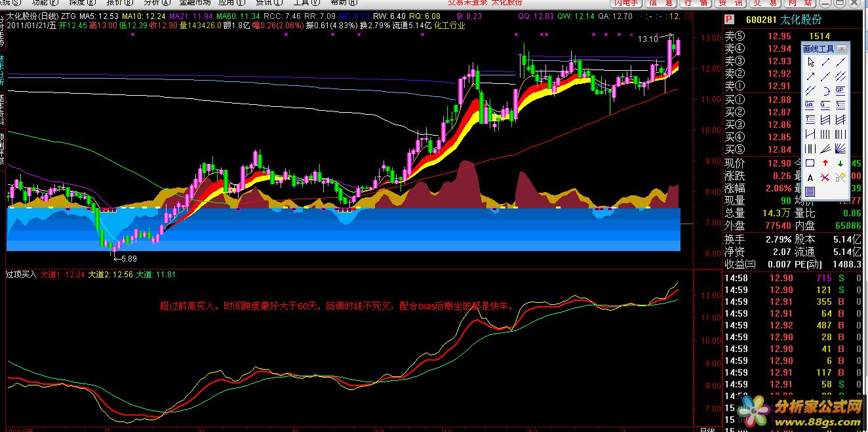Click the blue striped list icon
Screen dimensions: 868x432
pyautogui.click(x=811, y=191)
